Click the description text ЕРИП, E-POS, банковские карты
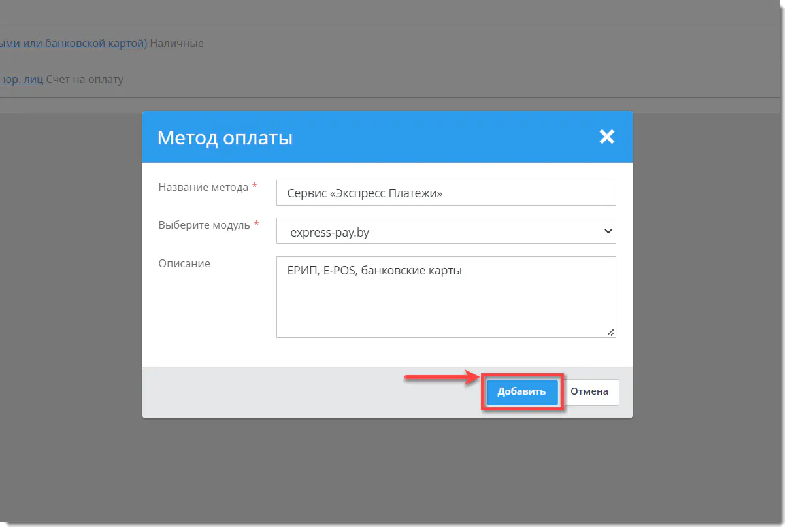The image size is (790, 532). point(373,270)
